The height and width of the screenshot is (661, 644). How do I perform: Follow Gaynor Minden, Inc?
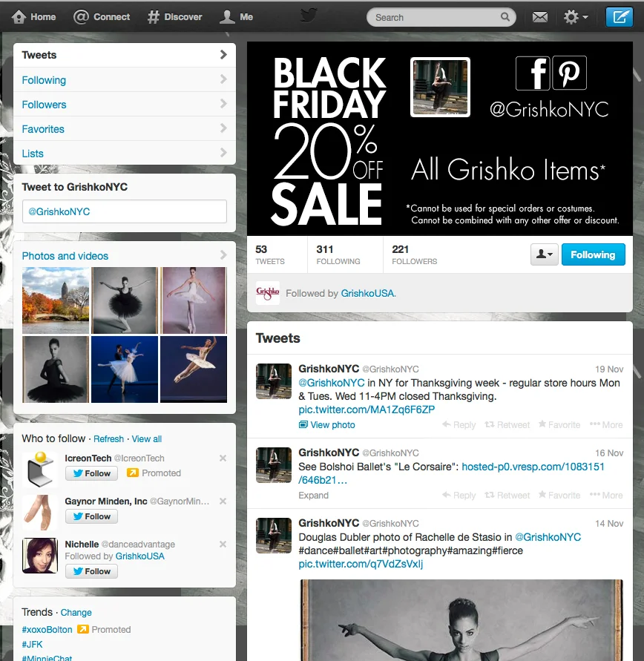coord(91,516)
